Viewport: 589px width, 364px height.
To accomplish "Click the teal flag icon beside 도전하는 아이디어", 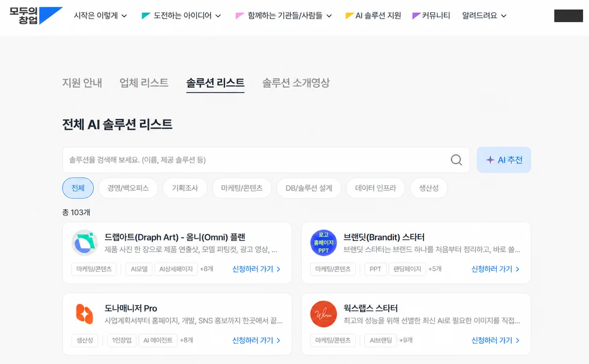I will tap(146, 16).
